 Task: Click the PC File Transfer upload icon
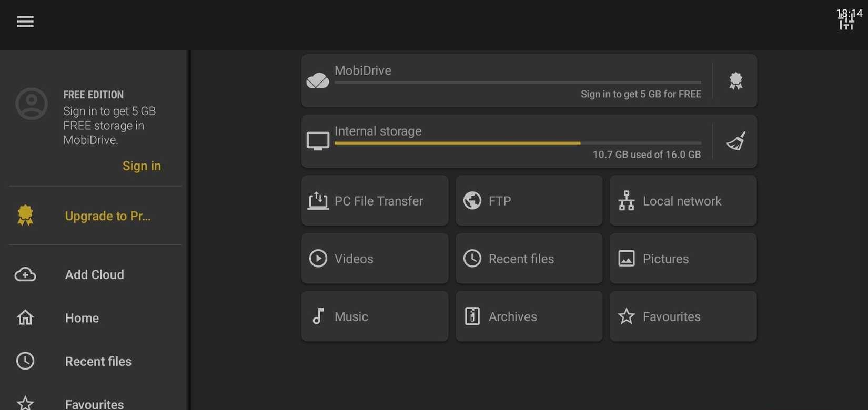318,201
